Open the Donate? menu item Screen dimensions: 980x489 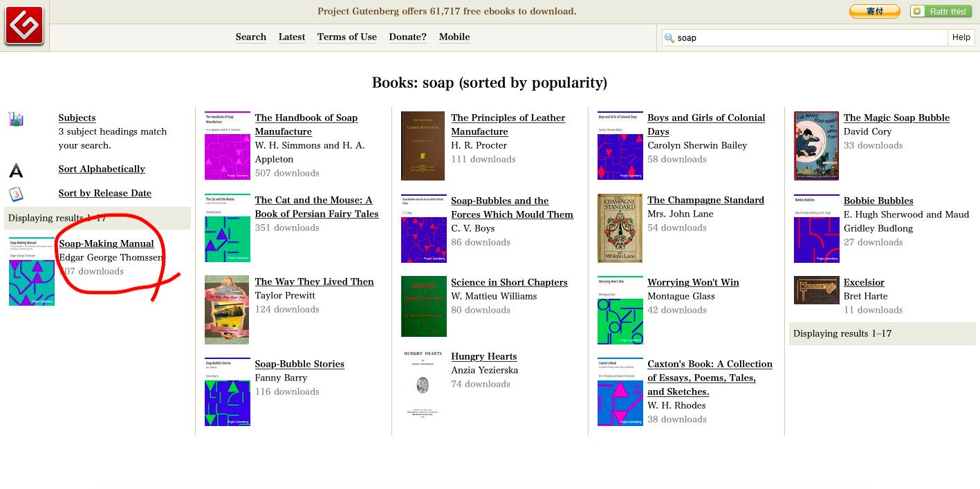tap(408, 37)
